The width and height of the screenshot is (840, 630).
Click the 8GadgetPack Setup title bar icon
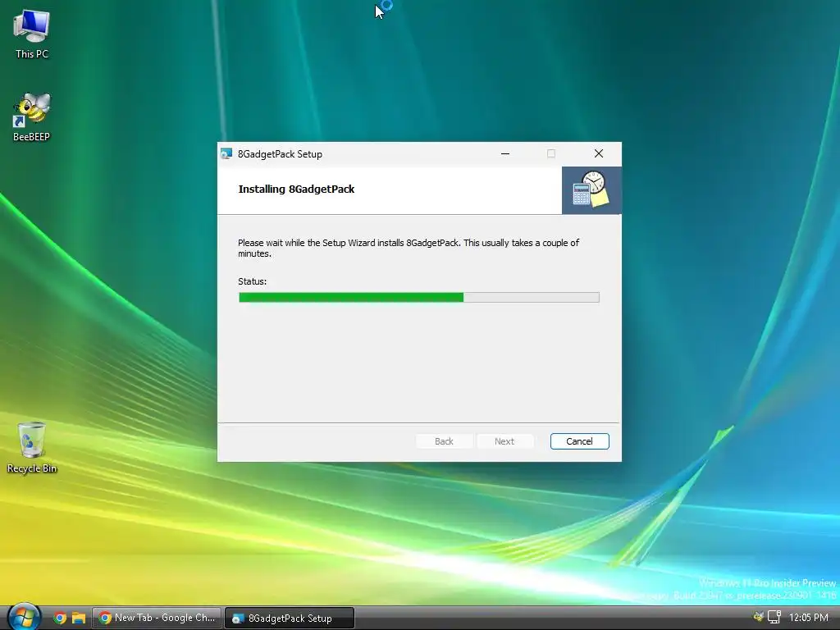226,153
